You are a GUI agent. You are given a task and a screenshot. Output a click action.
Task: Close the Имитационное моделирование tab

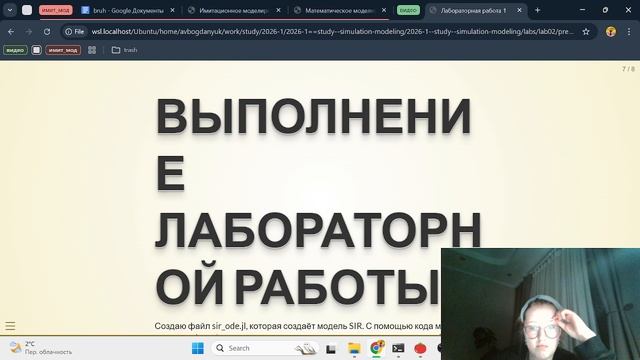point(278,11)
